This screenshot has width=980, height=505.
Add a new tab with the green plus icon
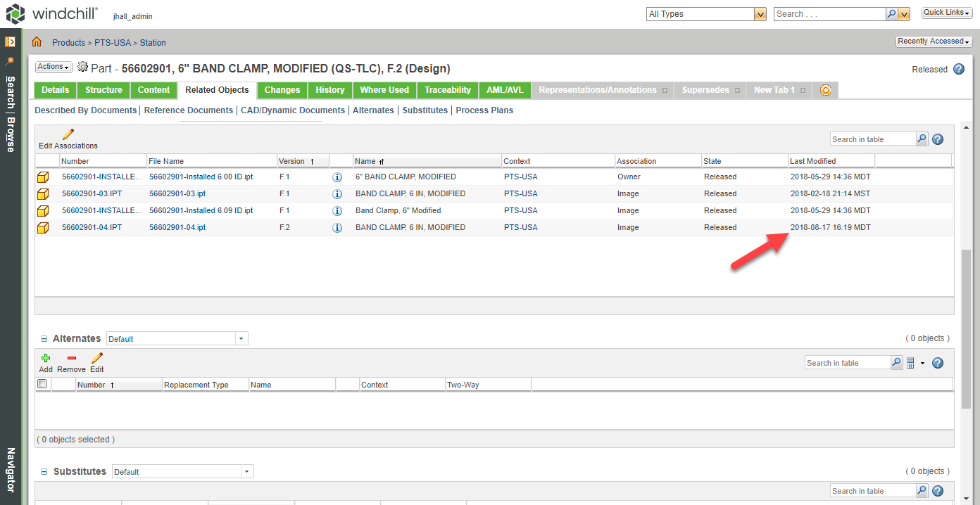(824, 90)
